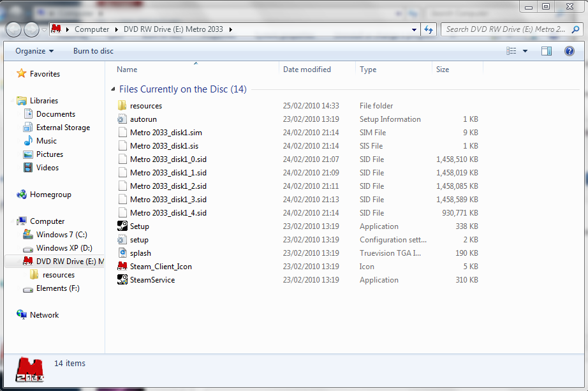Select the Steam_Client_Icon file icon
Screen dimensions: 588x391
(122, 267)
